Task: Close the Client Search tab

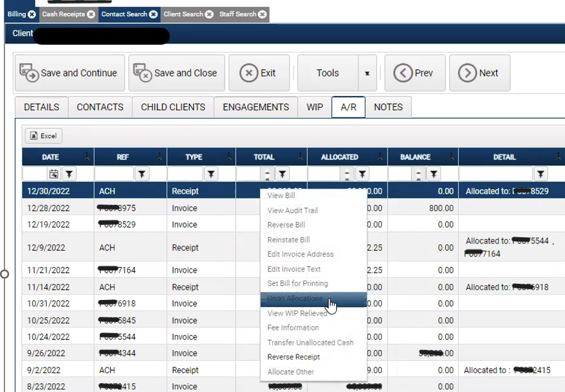Action: 209,14
